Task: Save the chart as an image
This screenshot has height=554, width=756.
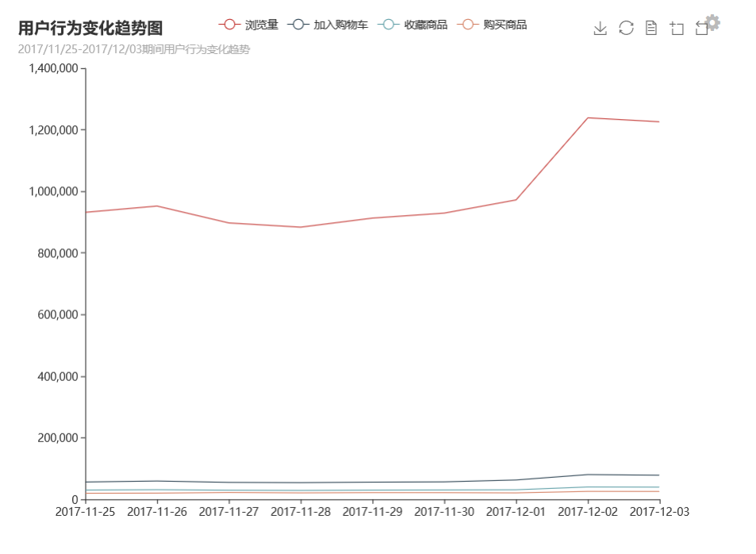Action: tap(600, 28)
